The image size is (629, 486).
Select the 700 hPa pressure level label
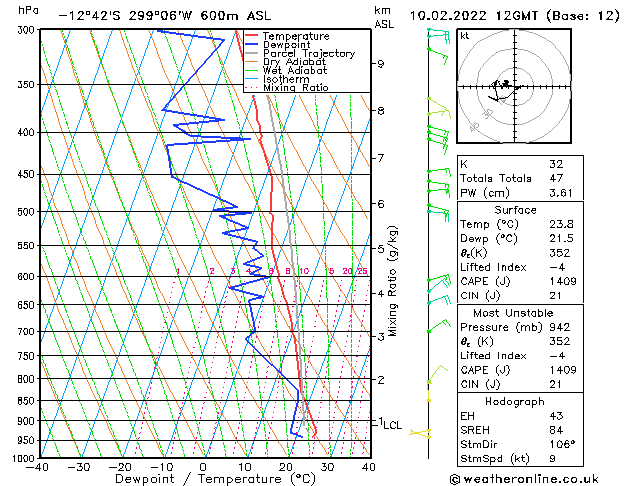[28, 332]
